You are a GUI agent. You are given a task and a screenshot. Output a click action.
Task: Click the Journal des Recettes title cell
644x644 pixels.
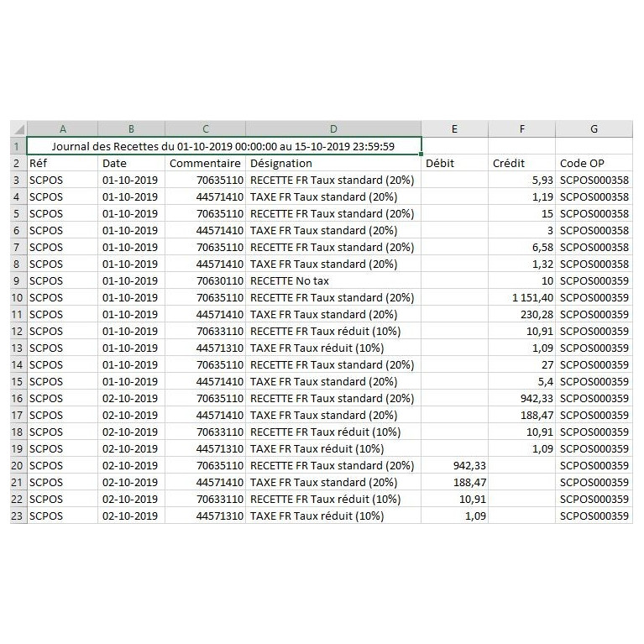point(223,146)
